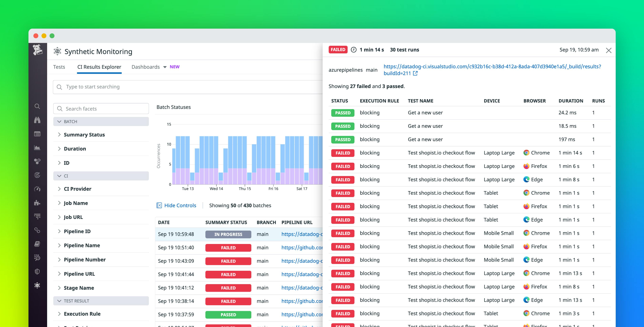Select the Synthetic Monitoring globe icon
Screen dimensions: 644x327
point(37,285)
